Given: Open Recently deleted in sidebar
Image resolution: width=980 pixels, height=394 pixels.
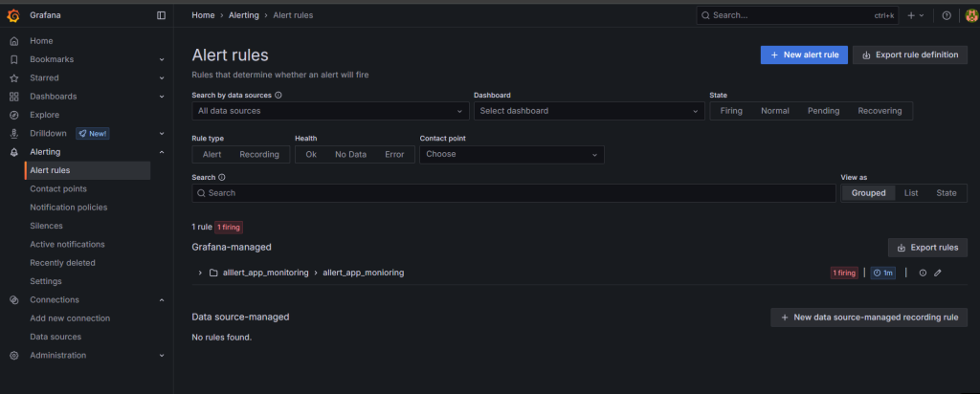Looking at the screenshot, I should [62, 263].
